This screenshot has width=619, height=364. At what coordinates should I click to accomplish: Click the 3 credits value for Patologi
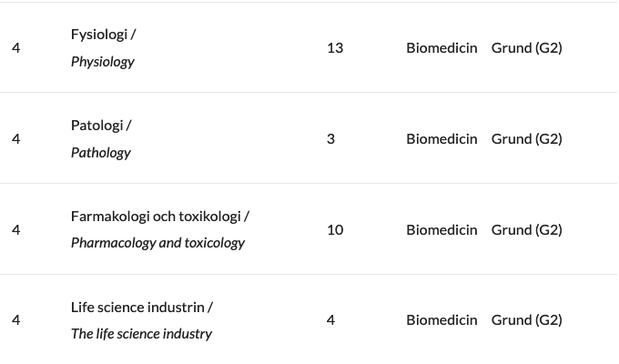(x=330, y=139)
